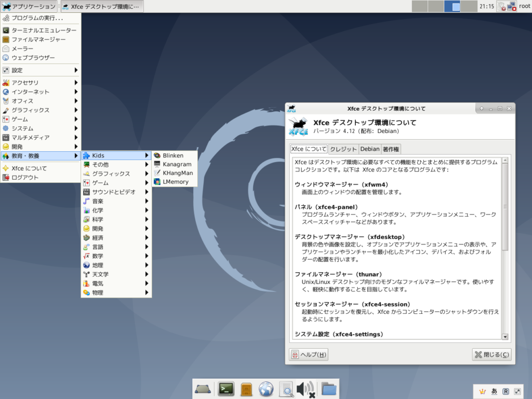
Task: Select the hiragana あ input mode icon
Action: (x=495, y=392)
